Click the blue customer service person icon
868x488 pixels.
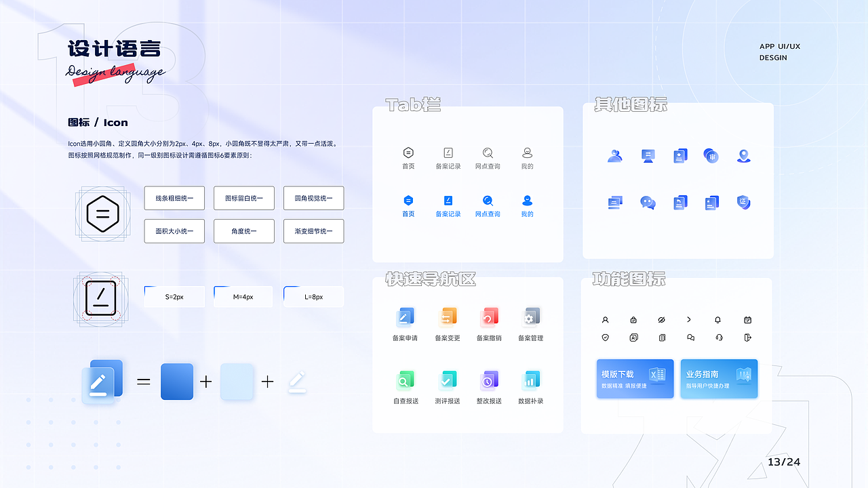(x=615, y=156)
